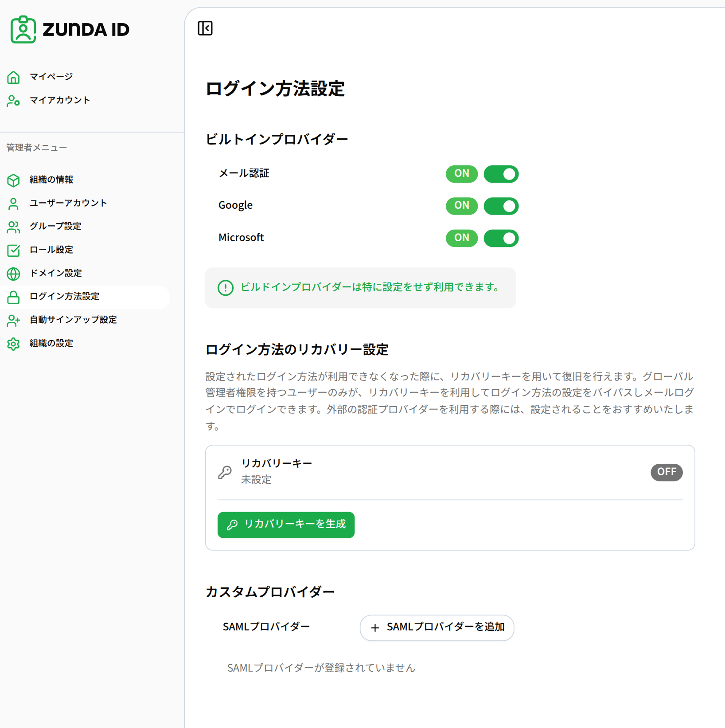The height and width of the screenshot is (728, 725).
Task: Click the recovery key icon
Action: (225, 472)
